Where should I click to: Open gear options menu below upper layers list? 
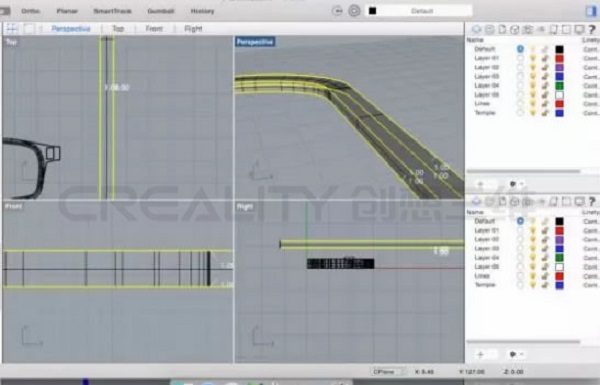pyautogui.click(x=515, y=184)
